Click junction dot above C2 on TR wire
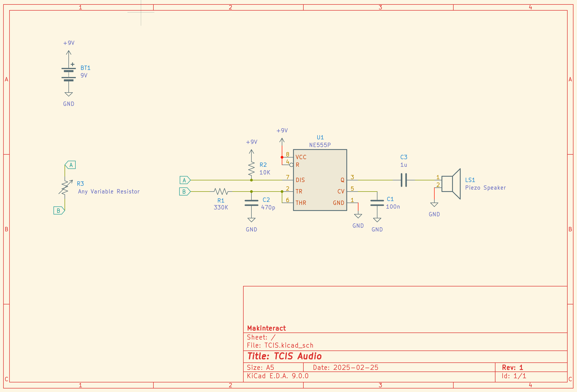The width and height of the screenshot is (577, 392). 252,191
